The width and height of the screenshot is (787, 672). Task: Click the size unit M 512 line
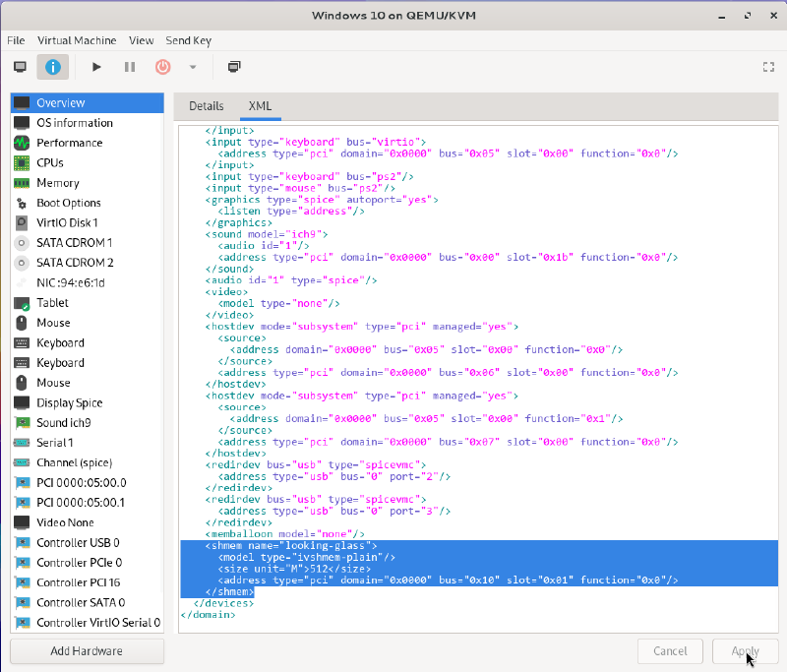294,569
